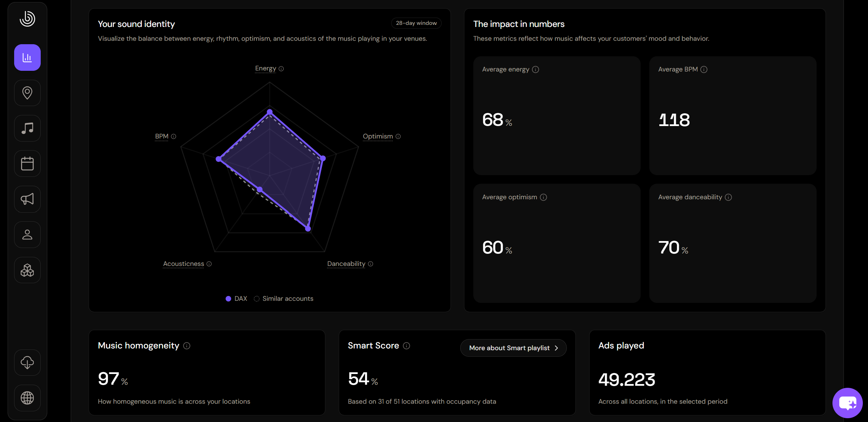Screen dimensions: 868x422
Task: Open the user profile sidebar icon
Action: click(x=27, y=235)
